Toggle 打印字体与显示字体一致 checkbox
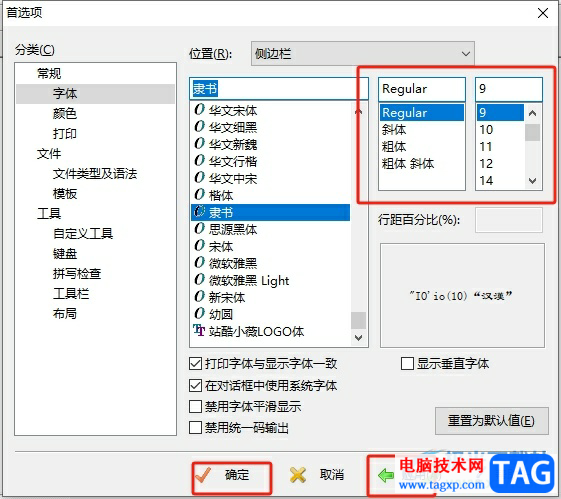Image resolution: width=561 pixels, height=499 pixels. click(195, 364)
